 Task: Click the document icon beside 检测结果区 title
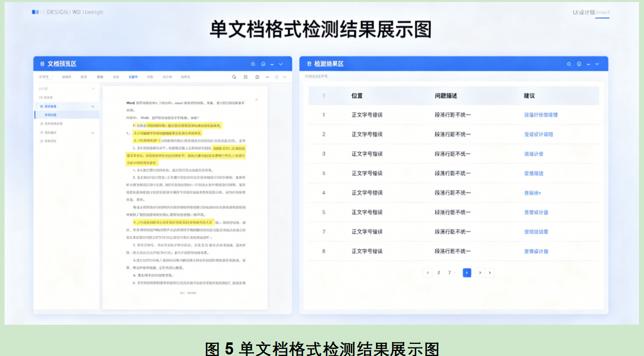[x=308, y=64]
